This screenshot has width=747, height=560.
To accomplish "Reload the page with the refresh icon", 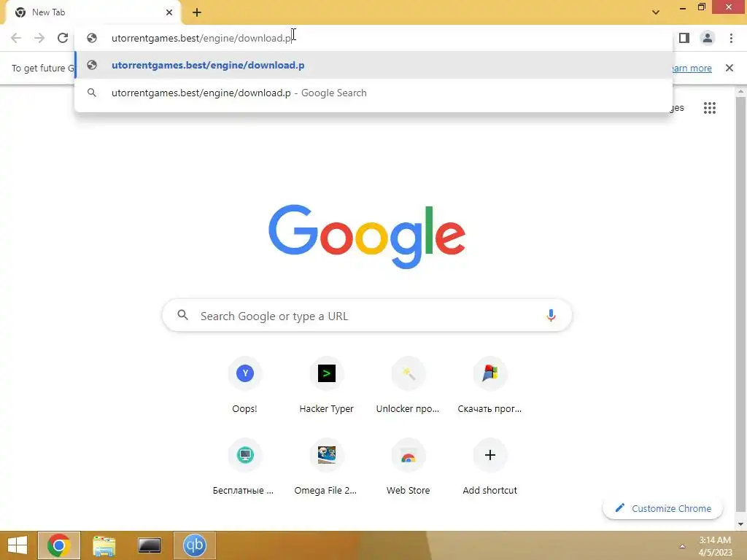I will [x=63, y=38].
